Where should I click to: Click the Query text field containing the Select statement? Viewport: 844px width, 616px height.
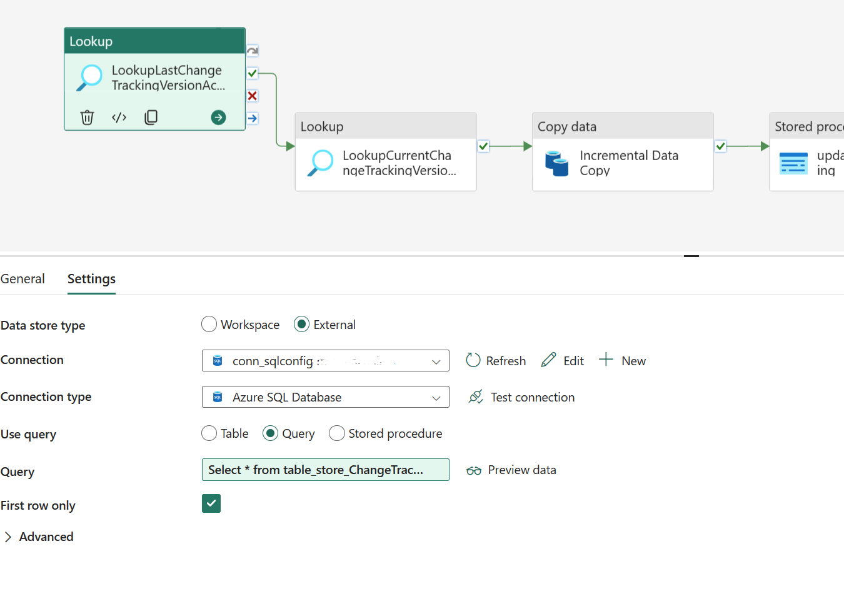[325, 470]
